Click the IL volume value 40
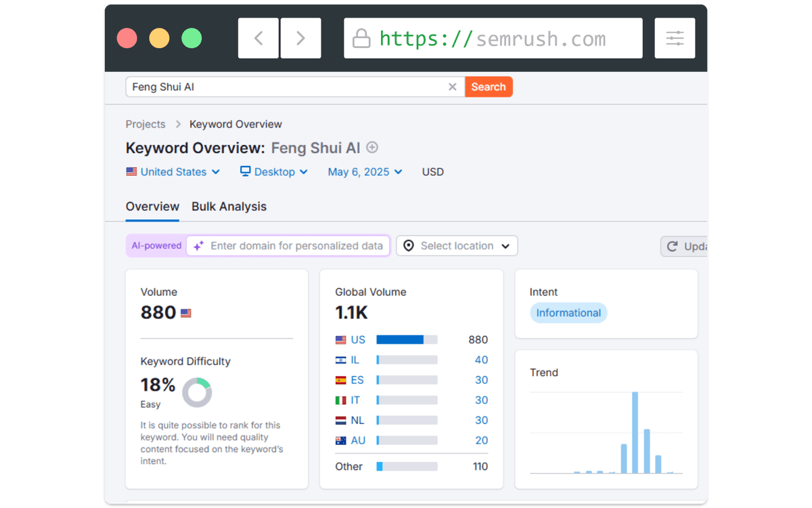The width and height of the screenshot is (812, 508). [x=481, y=360]
